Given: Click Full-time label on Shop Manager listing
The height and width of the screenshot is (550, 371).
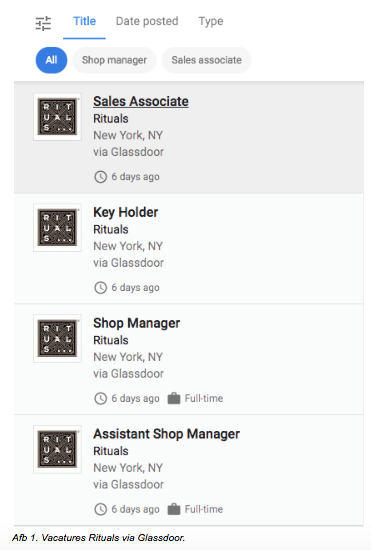Looking at the screenshot, I should tap(204, 398).
